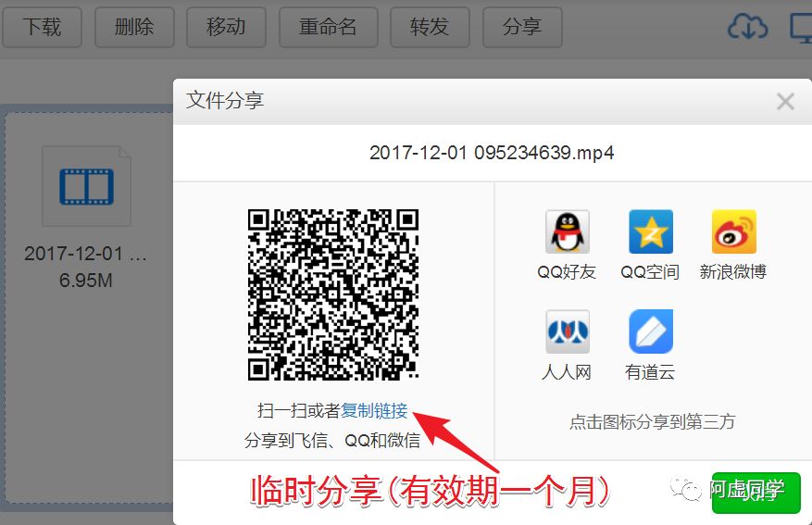The image size is (812, 525).
Task: Click the 文件分享 dialog title
Action: point(225,100)
